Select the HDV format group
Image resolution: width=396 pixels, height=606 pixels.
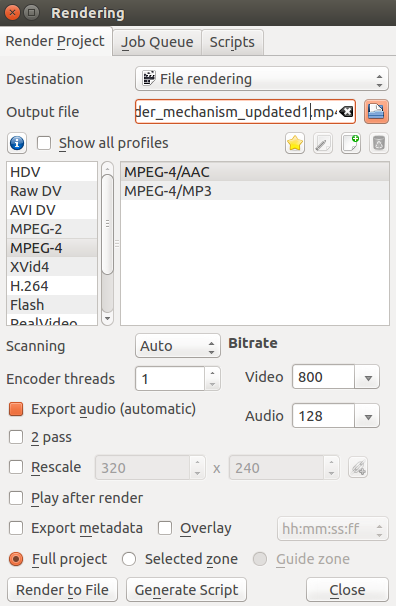tap(52, 172)
